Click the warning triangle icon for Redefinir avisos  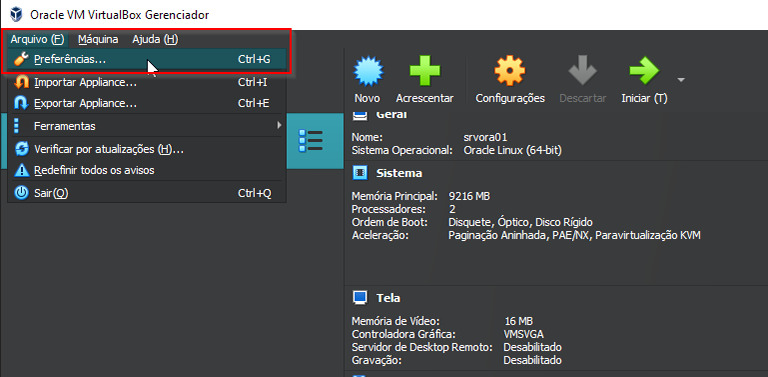(22, 170)
